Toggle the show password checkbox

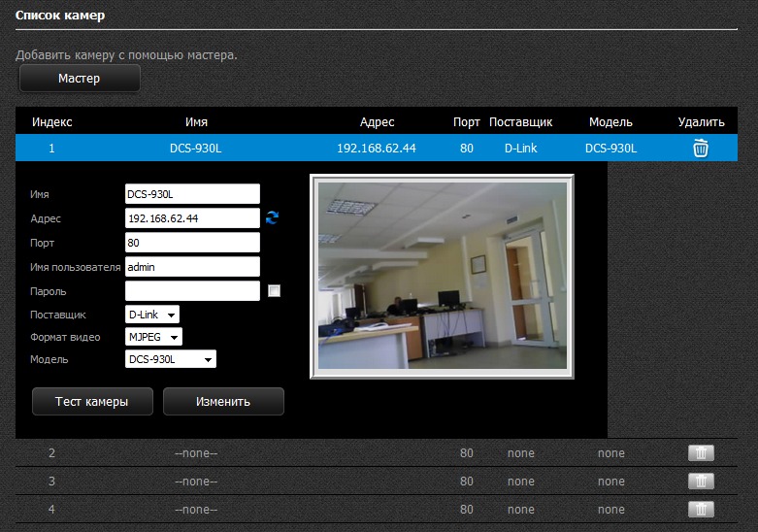point(274,290)
